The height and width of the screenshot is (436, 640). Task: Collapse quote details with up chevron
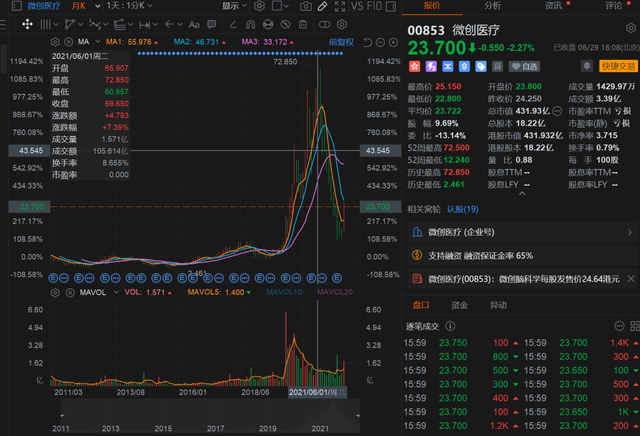[x=522, y=194]
